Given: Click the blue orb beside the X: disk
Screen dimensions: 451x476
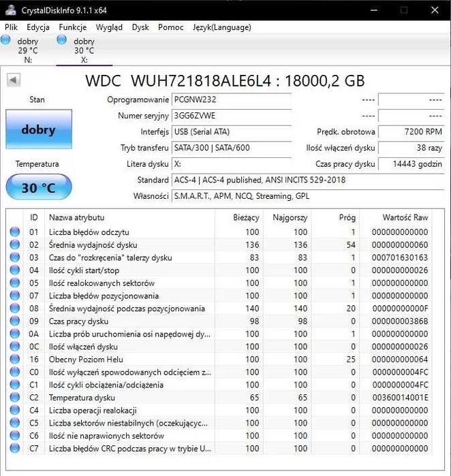Looking at the screenshot, I should (x=61, y=39).
